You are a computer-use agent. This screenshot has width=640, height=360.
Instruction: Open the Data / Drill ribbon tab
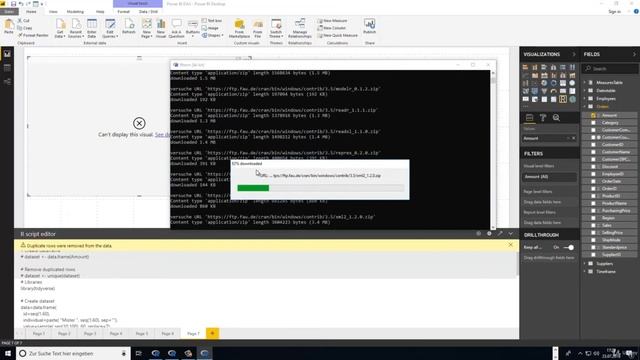point(148,11)
